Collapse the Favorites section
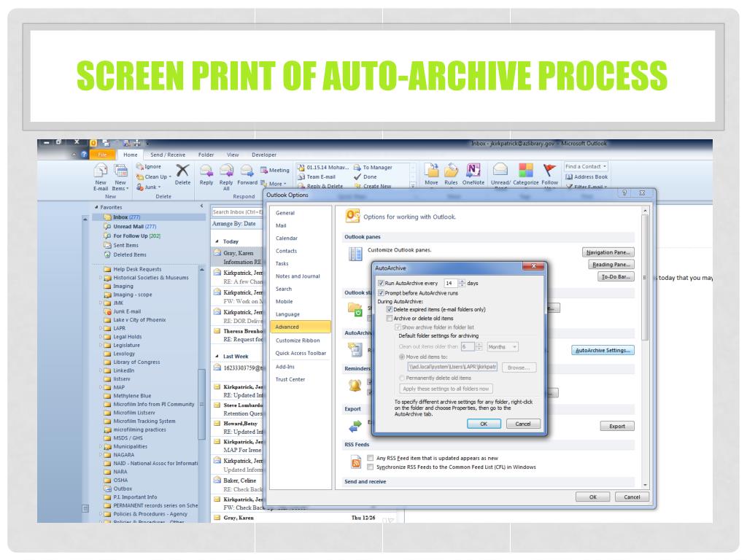This screenshot has height=560, width=747. tap(96, 207)
